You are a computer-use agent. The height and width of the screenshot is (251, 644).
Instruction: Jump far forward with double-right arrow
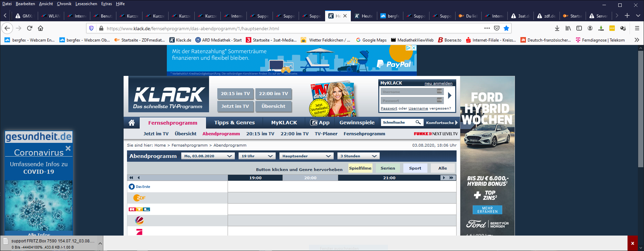(451, 178)
